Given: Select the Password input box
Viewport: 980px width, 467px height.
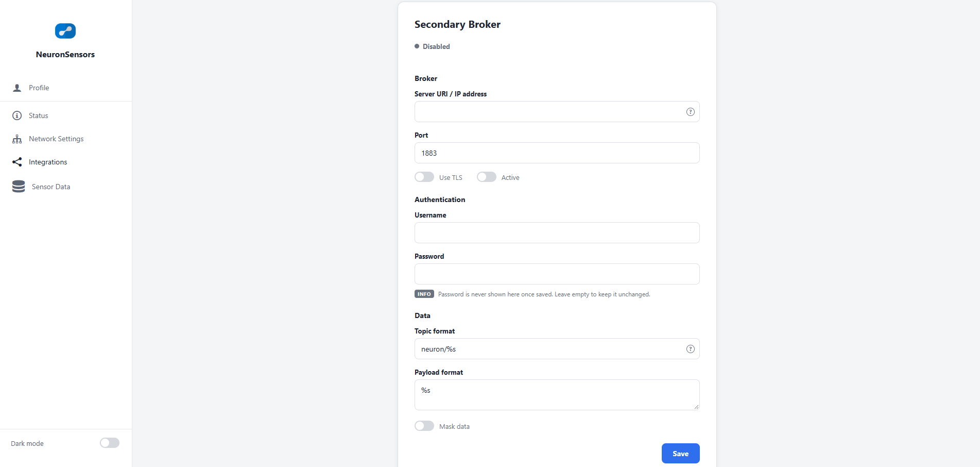Looking at the screenshot, I should [557, 274].
